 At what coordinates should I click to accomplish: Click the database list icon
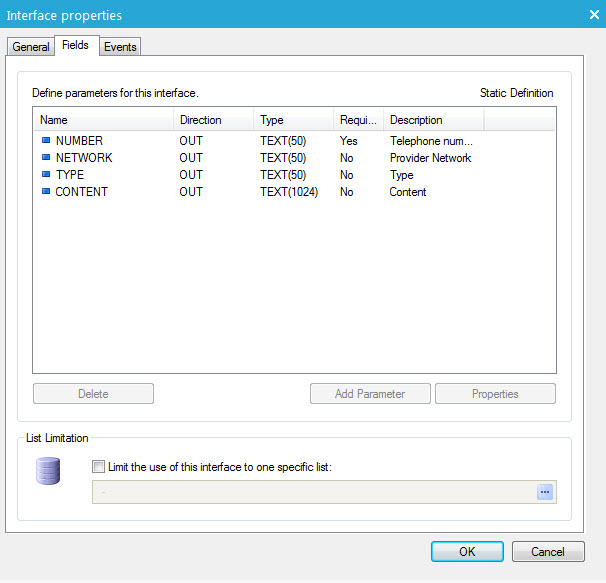(48, 471)
